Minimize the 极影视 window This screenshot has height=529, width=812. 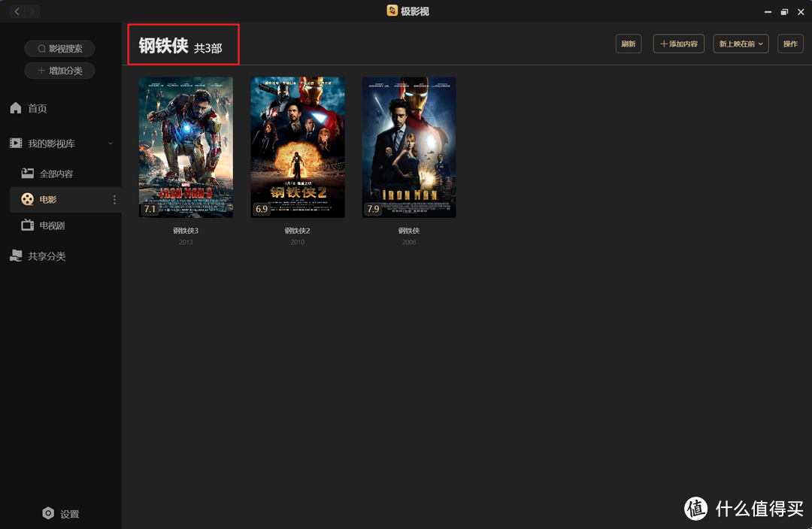[x=768, y=11]
